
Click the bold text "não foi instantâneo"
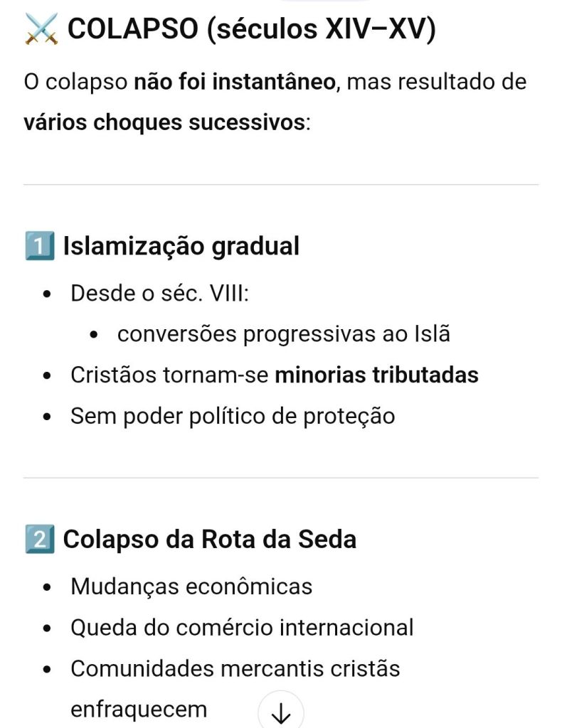coord(235,82)
